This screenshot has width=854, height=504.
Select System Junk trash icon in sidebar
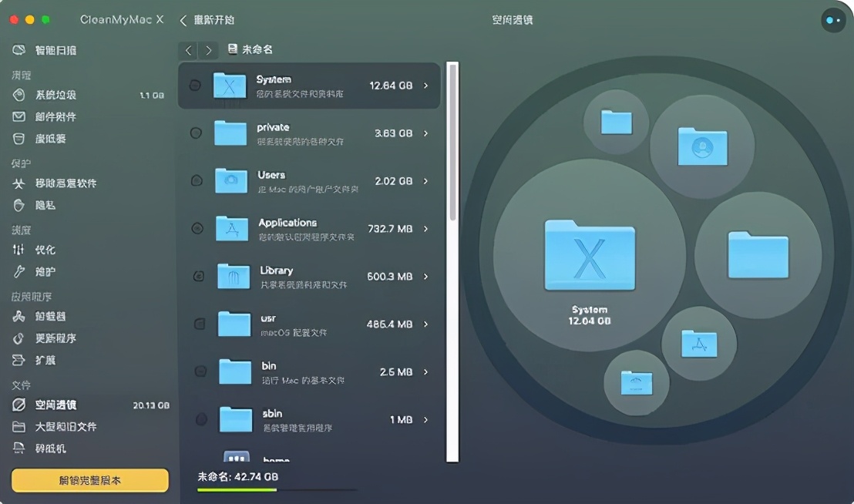pyautogui.click(x=19, y=95)
